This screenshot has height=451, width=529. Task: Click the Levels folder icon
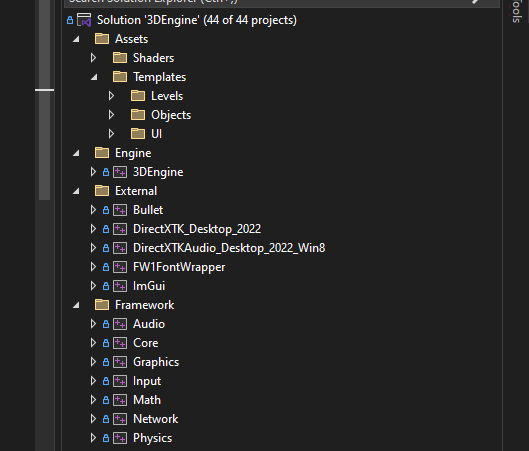tap(138, 96)
